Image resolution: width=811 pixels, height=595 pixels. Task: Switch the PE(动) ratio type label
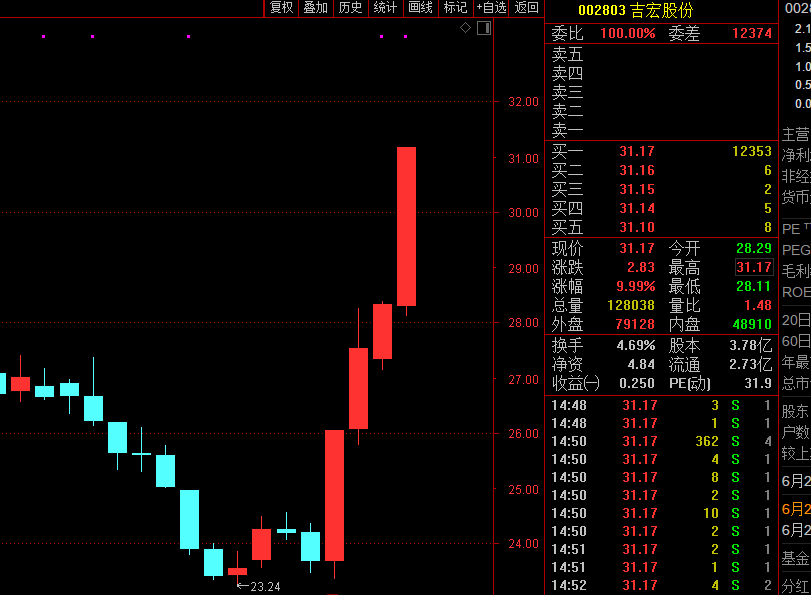click(x=692, y=383)
